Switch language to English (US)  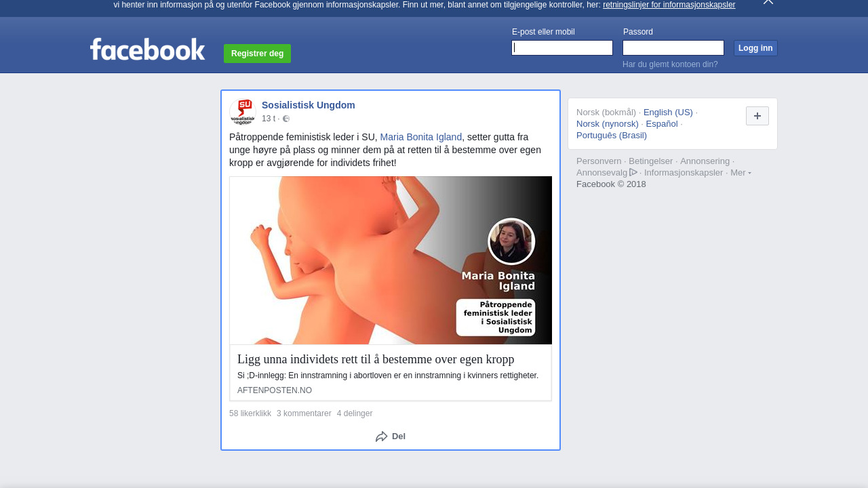(x=668, y=113)
